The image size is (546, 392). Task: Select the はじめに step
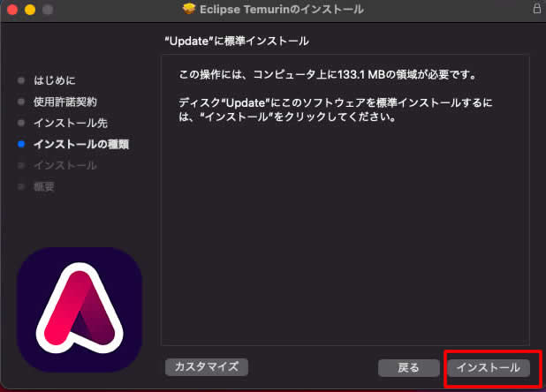click(54, 80)
